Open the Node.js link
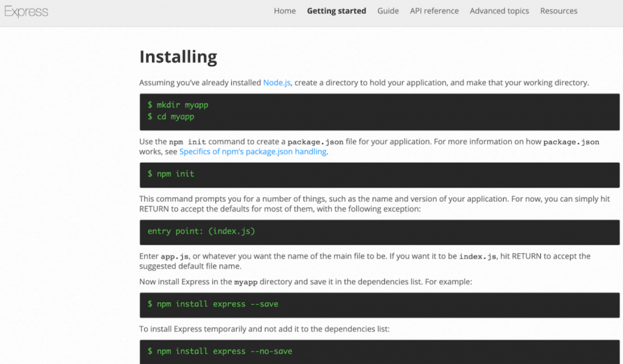The height and width of the screenshot is (364, 623). (277, 83)
